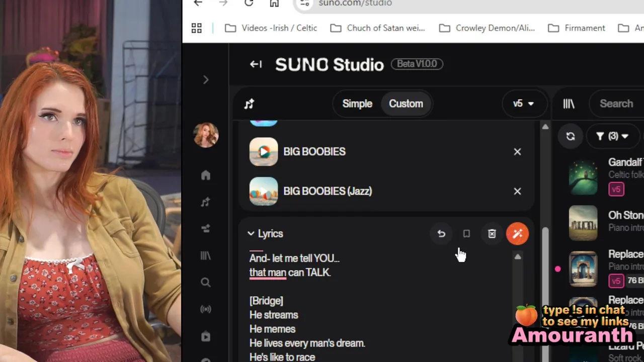Image resolution: width=644 pixels, height=362 pixels.
Task: Open Gandalf song in library
Action: point(625,162)
